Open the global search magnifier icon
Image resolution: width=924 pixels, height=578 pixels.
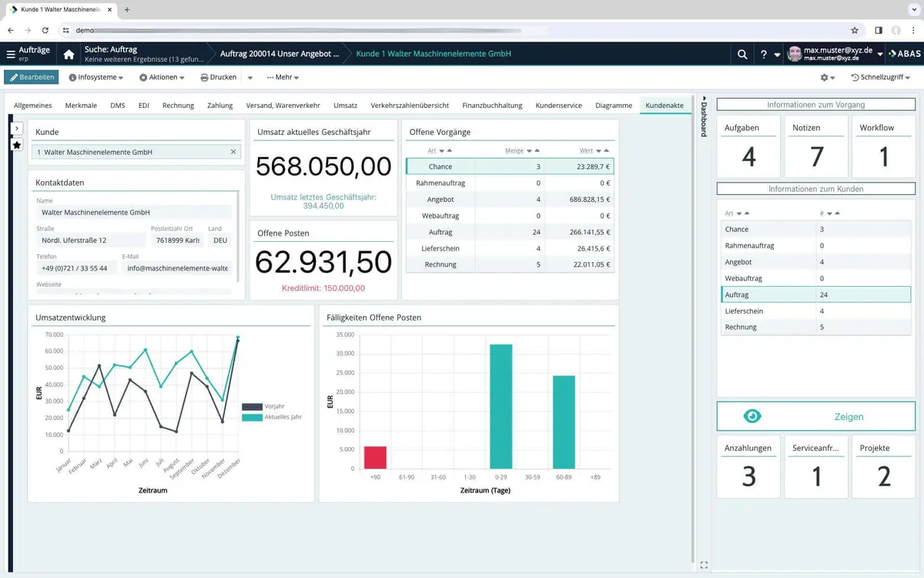tap(742, 54)
